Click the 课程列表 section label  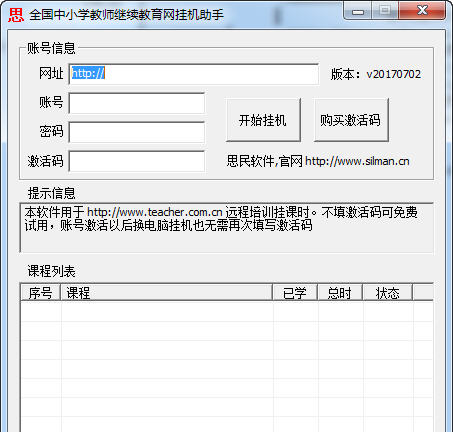pos(52,271)
